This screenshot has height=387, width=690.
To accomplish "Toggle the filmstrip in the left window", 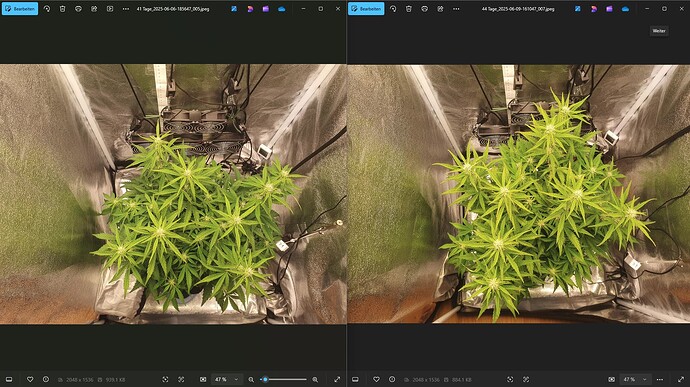I will 9,379.
